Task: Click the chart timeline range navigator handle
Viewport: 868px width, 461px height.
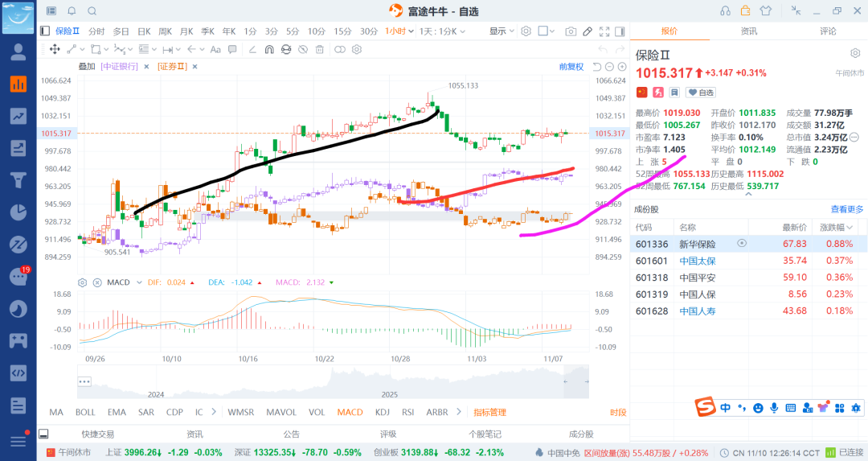Action: 84,381
